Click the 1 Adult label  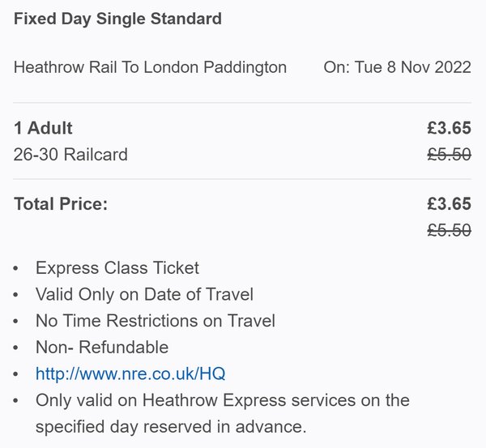(43, 128)
